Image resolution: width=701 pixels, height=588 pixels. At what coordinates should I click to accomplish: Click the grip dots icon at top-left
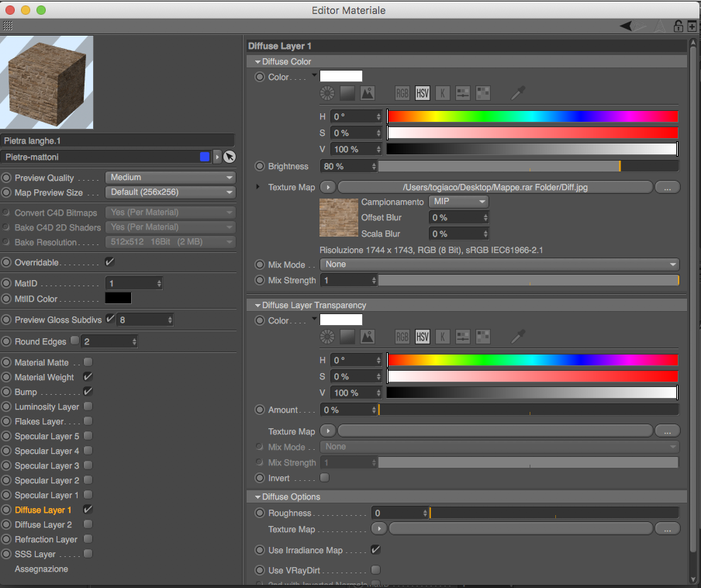pyautogui.click(x=8, y=26)
